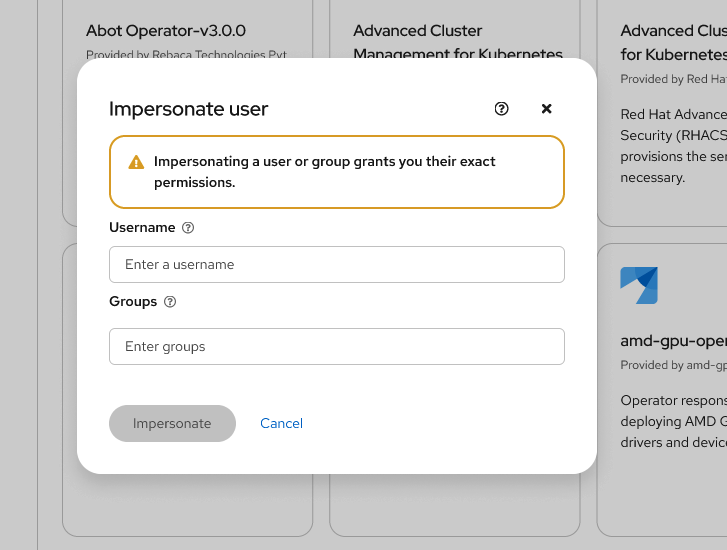
Task: Open the Abot Operator-v3.0.0 card
Action: coord(166,31)
